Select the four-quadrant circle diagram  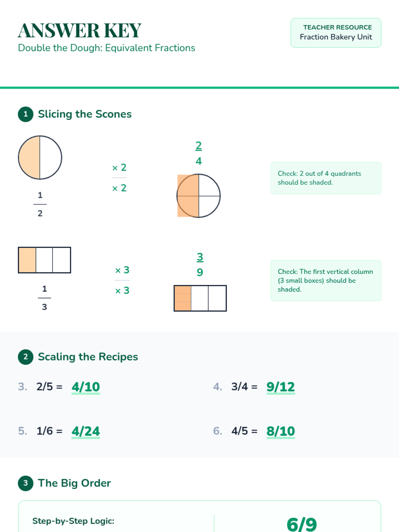(x=199, y=196)
